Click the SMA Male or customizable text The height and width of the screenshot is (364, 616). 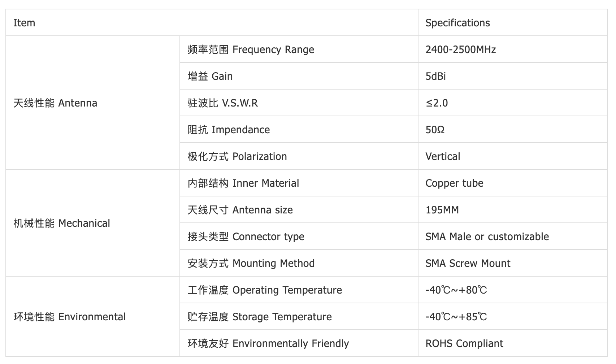coord(487,237)
